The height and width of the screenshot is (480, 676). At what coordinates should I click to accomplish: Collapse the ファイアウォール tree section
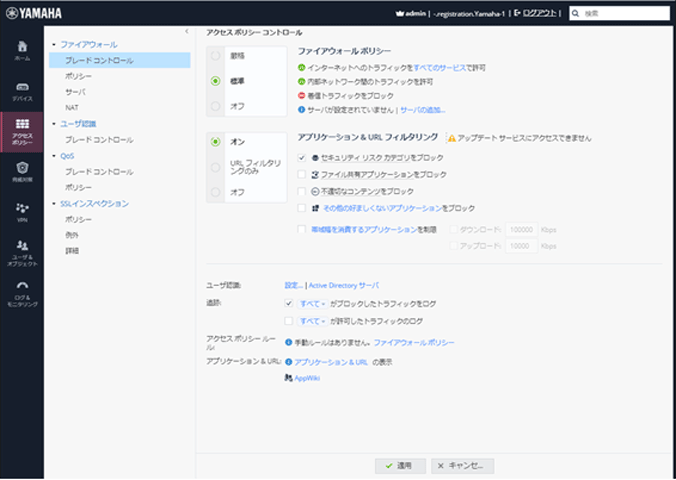[52, 45]
